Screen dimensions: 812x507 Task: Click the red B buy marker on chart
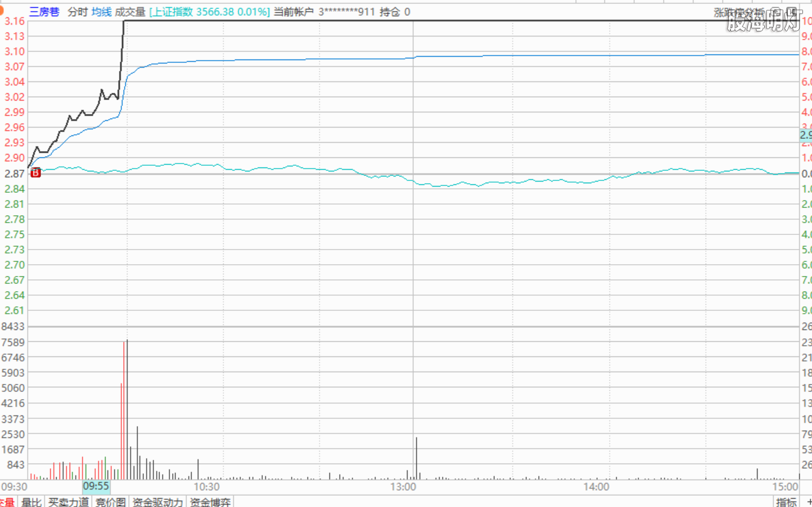click(35, 173)
